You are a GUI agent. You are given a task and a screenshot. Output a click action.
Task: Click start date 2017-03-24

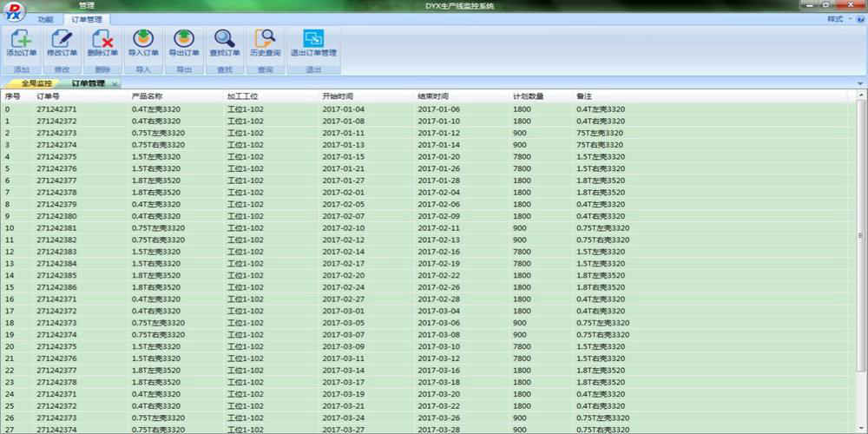344,418
